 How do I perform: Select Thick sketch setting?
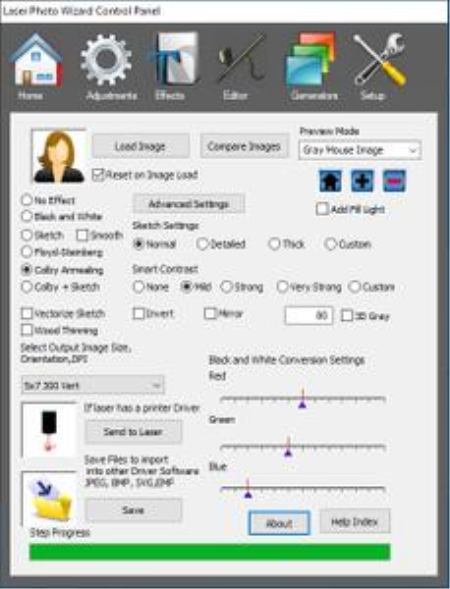[x=274, y=244]
